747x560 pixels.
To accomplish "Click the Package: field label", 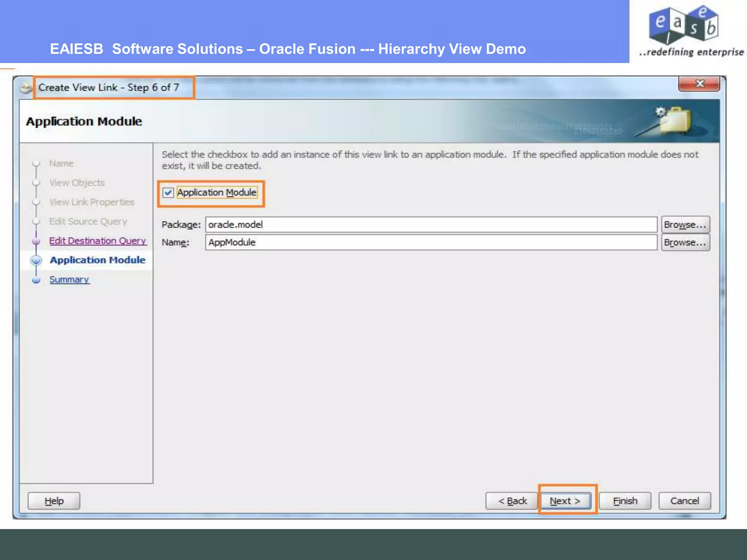I will tap(181, 225).
